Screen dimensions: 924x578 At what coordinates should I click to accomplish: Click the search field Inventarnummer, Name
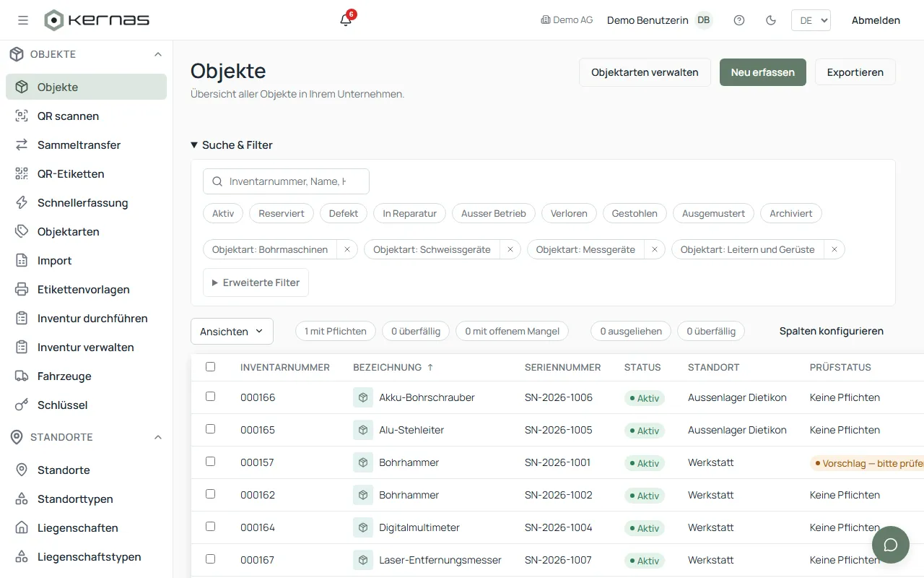pos(286,181)
